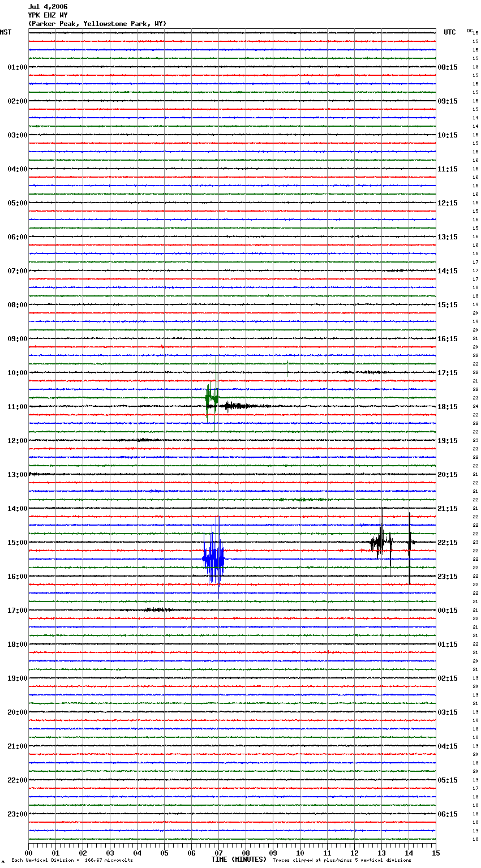The image size is (481, 868).
Task: Select minute tick '03' on bottom axis
Action: pos(110,853)
